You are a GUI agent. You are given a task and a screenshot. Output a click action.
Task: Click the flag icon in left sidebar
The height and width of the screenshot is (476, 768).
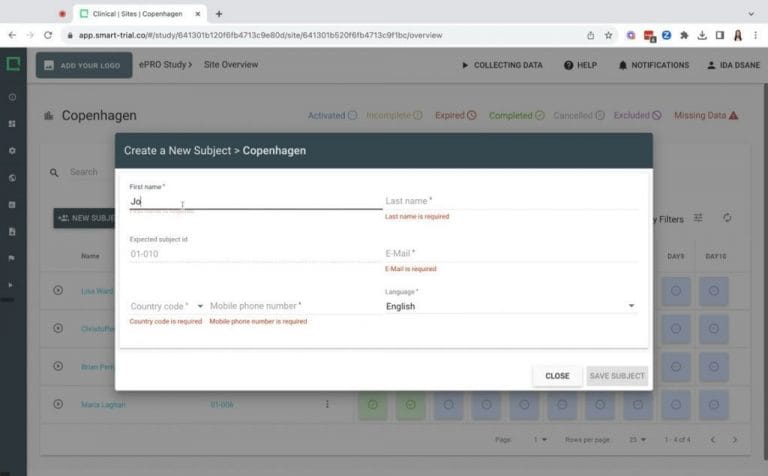point(12,258)
